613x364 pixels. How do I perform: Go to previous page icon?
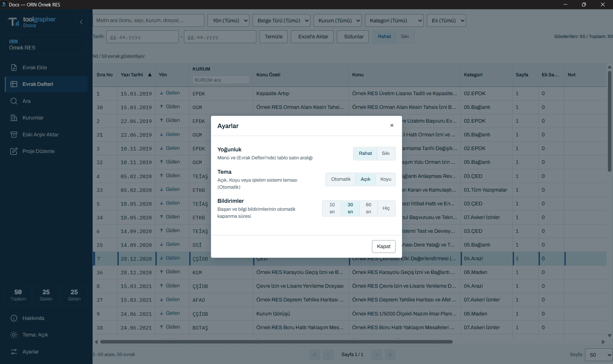(328, 355)
